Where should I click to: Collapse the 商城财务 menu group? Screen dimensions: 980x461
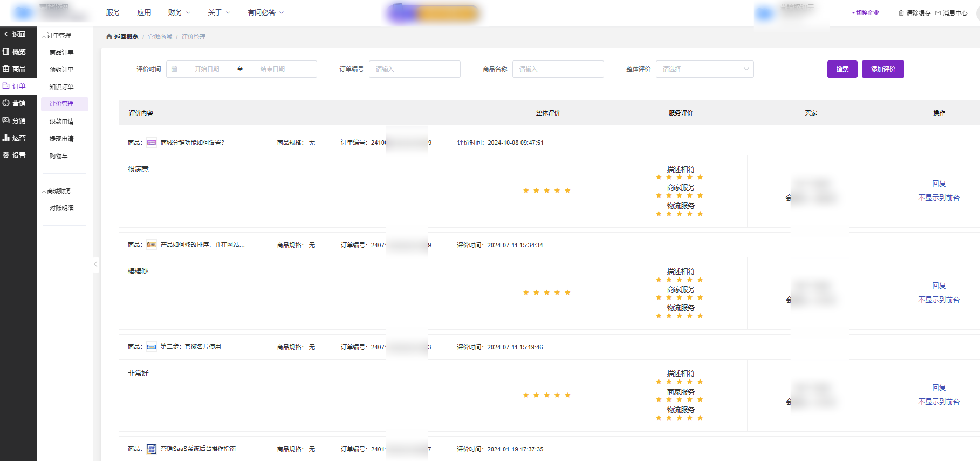pos(57,191)
